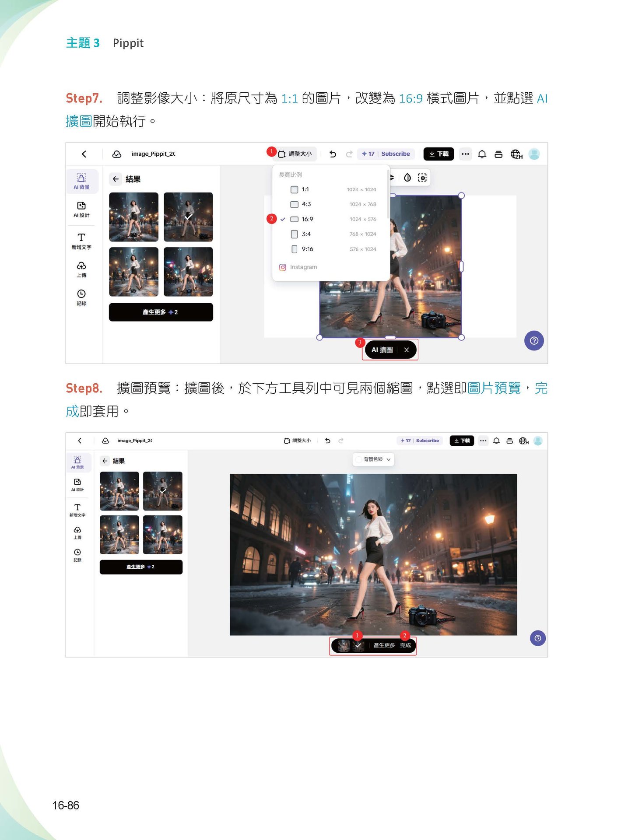621x840 pixels.
Task: Click the redo arrow in lower screenshot
Action: [341, 441]
